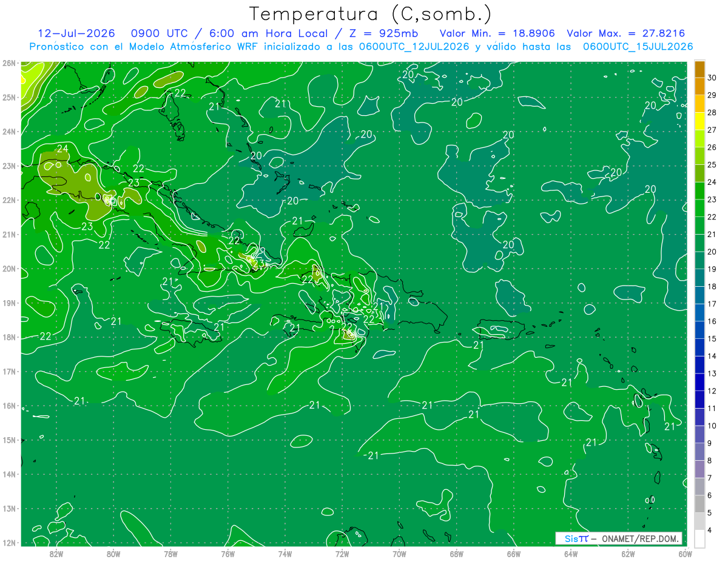Click the '66W' longitude axis label
This screenshot has width=728, height=562.
(x=513, y=554)
